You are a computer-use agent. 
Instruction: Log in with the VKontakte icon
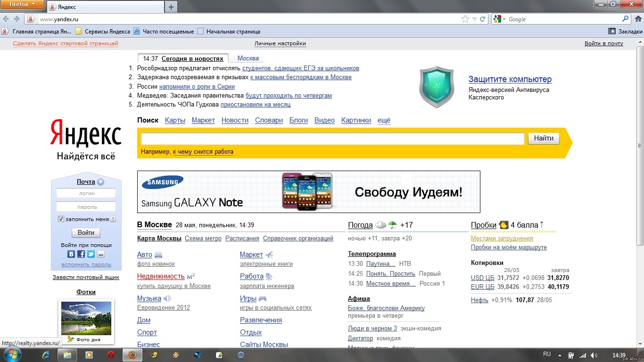pos(71,254)
